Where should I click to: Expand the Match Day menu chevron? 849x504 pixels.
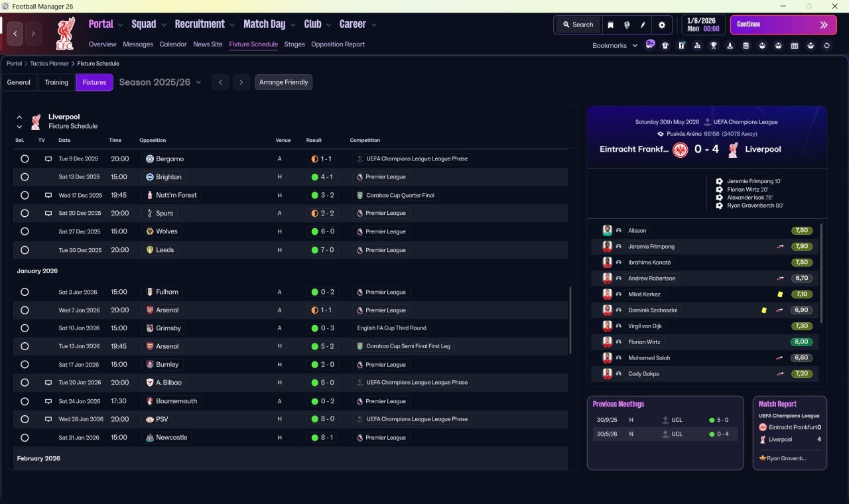coord(293,25)
